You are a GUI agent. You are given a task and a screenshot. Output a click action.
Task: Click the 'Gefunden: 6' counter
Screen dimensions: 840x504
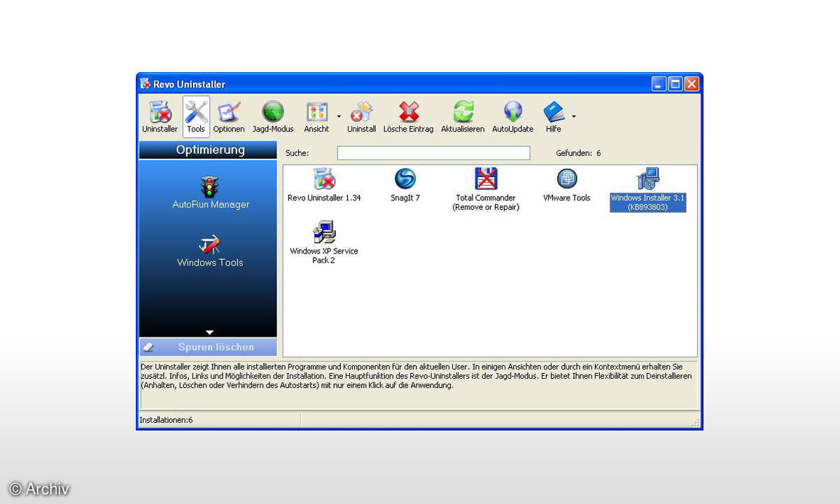point(578,153)
